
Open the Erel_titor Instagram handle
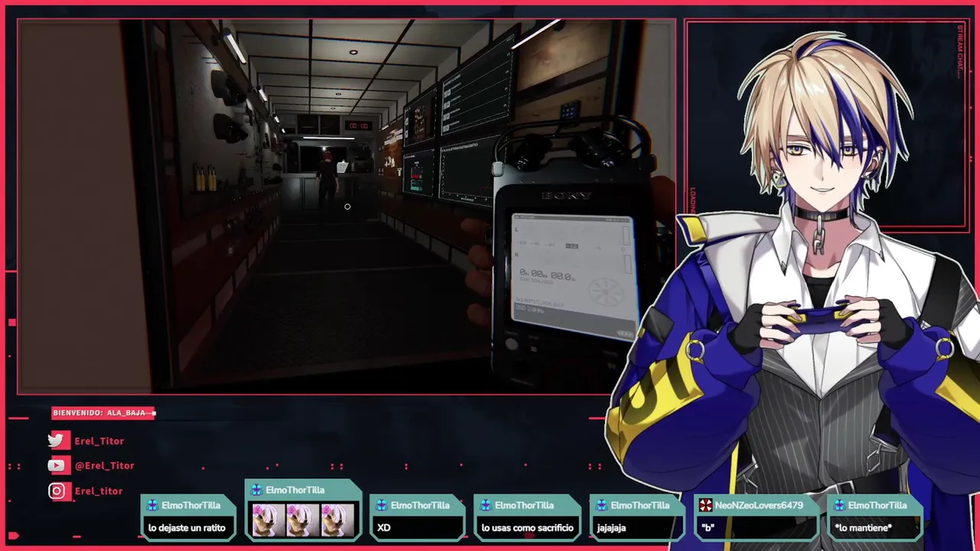(x=98, y=491)
